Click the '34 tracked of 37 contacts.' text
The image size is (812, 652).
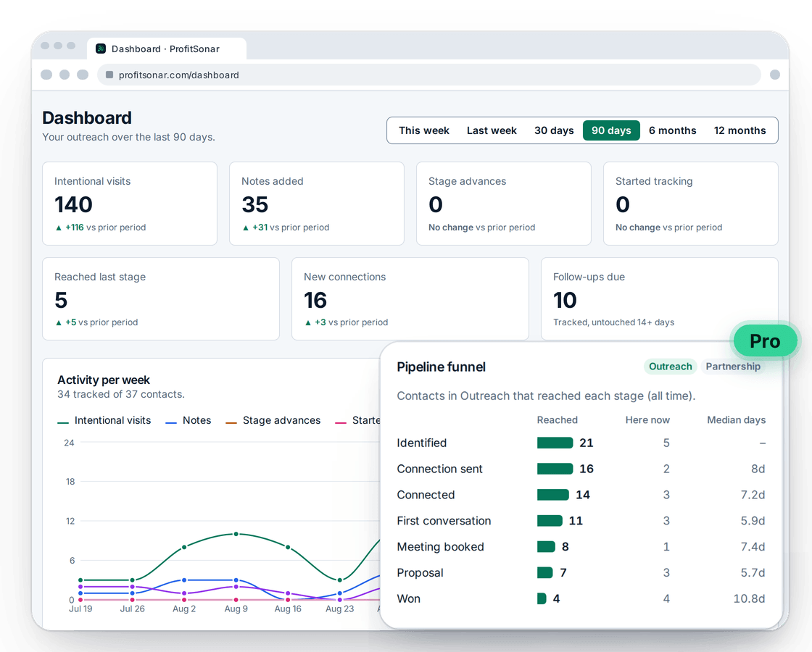tap(120, 394)
